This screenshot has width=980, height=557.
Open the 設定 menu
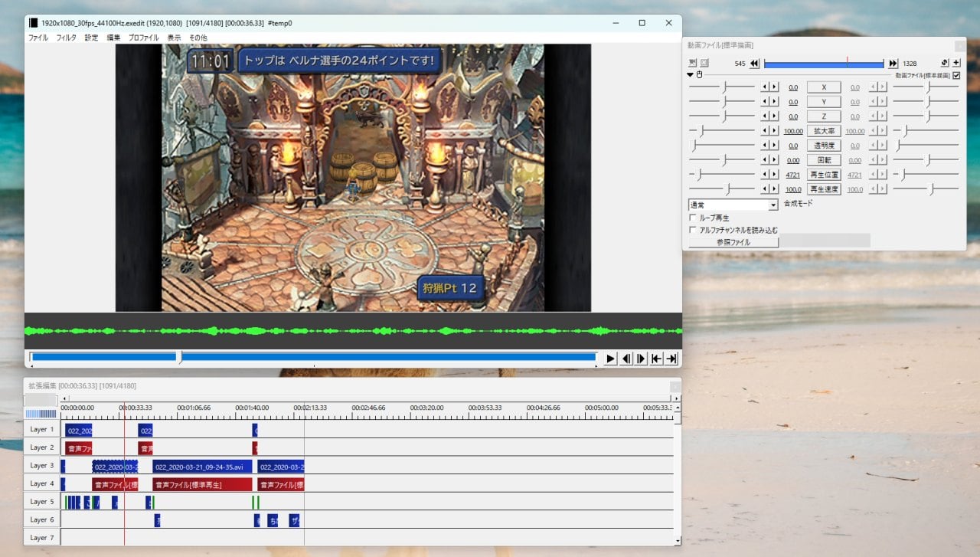(x=91, y=38)
